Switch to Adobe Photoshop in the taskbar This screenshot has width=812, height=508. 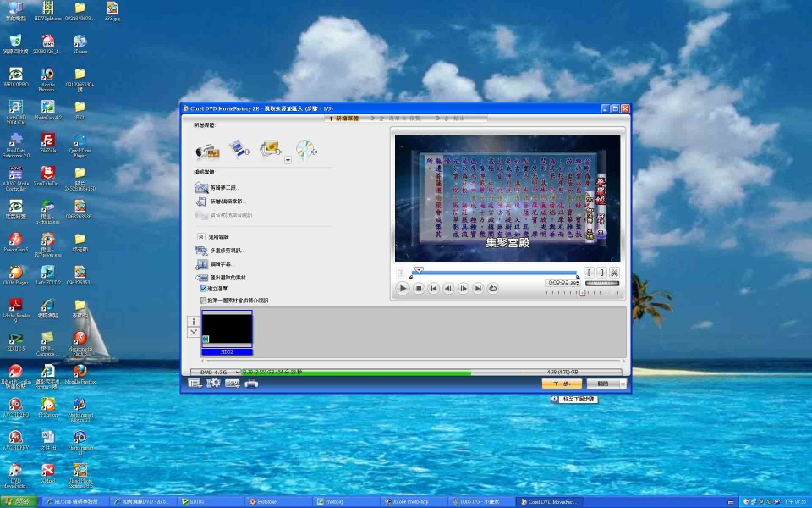click(x=413, y=501)
